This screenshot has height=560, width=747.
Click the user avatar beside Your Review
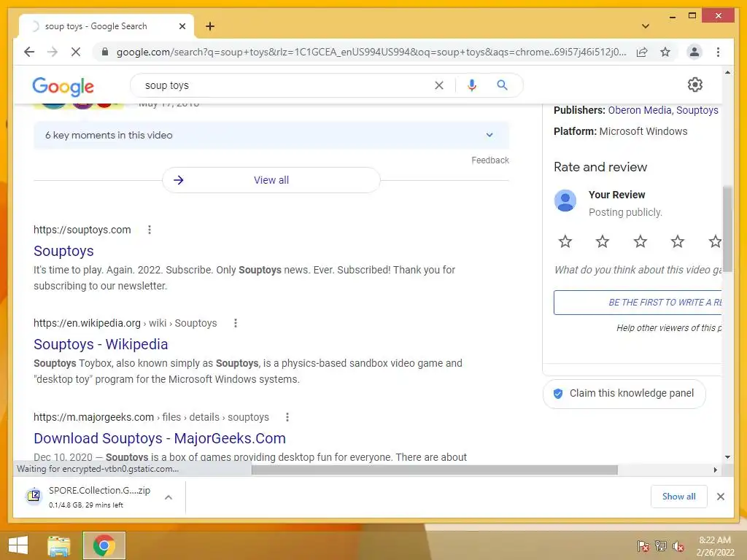coord(565,201)
